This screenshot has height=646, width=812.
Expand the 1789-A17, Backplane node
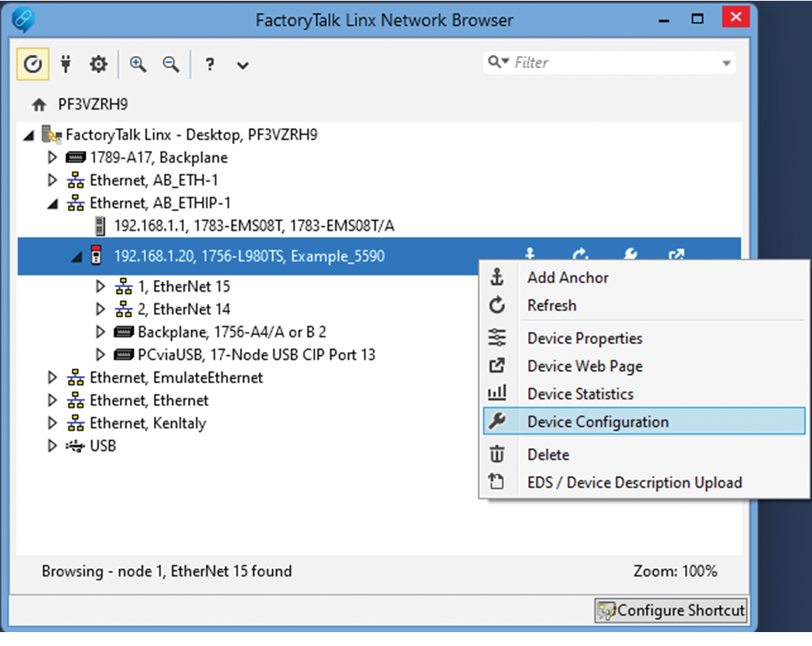tap(53, 158)
